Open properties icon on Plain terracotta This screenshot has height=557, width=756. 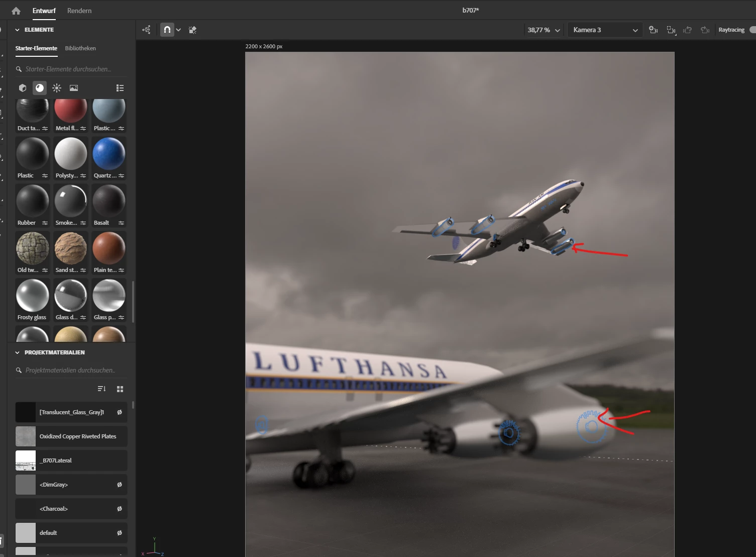[x=122, y=270]
